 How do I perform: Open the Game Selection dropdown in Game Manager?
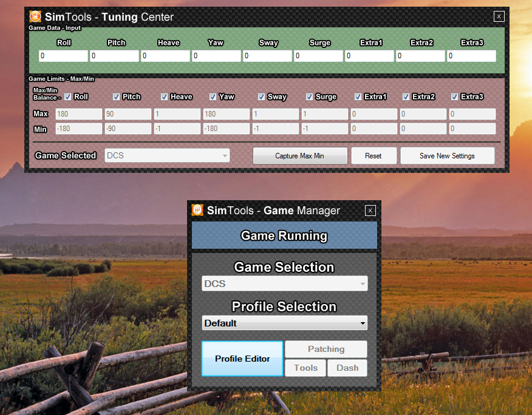tap(285, 283)
